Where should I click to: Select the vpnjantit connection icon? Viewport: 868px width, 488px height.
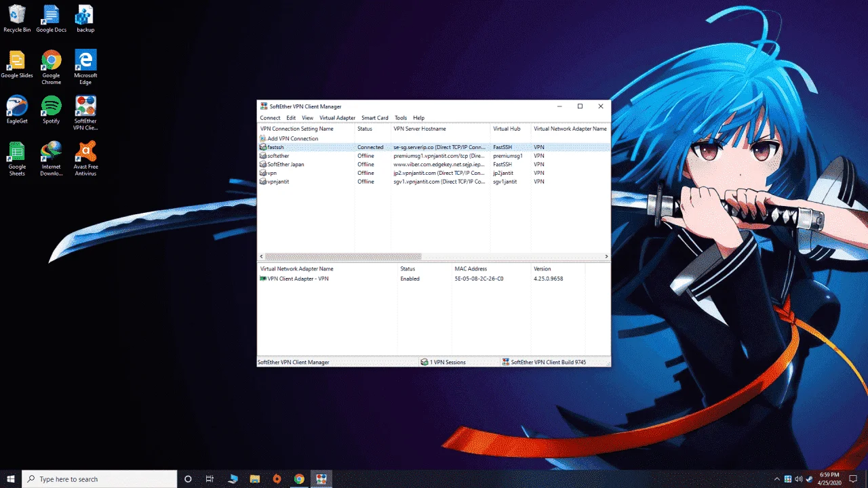pyautogui.click(x=263, y=182)
